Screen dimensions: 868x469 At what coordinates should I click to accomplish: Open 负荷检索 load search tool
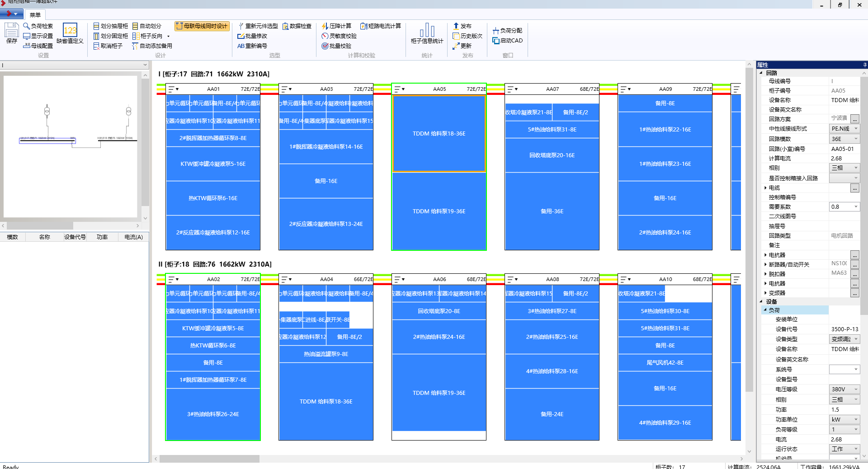tap(38, 26)
